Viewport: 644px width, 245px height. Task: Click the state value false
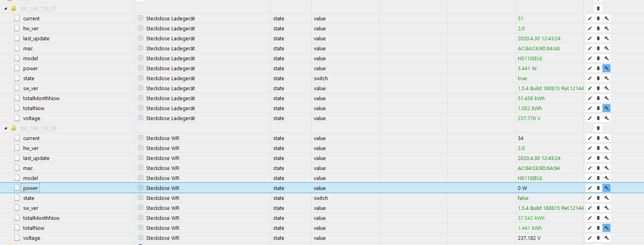(523, 198)
